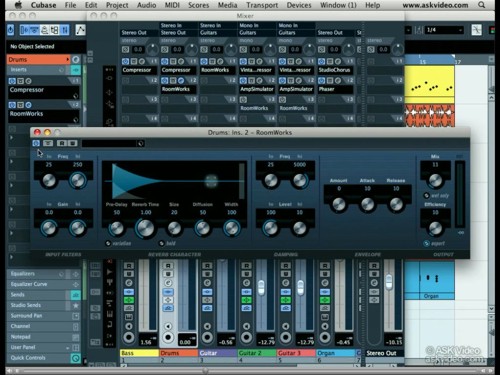The image size is (500, 375).
Task: Click the Width value field showing 100
Action: tap(231, 212)
